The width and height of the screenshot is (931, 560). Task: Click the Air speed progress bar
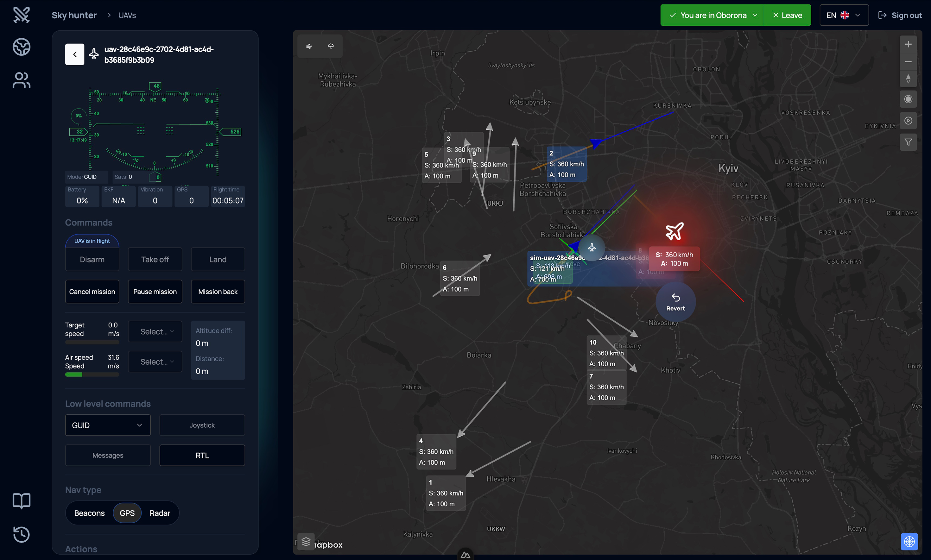pyautogui.click(x=92, y=374)
